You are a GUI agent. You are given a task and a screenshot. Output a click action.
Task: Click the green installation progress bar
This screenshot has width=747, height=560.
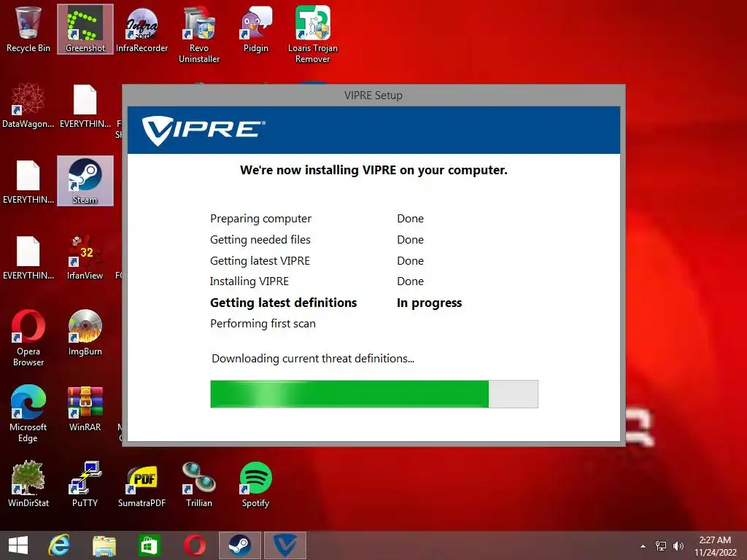(x=374, y=394)
